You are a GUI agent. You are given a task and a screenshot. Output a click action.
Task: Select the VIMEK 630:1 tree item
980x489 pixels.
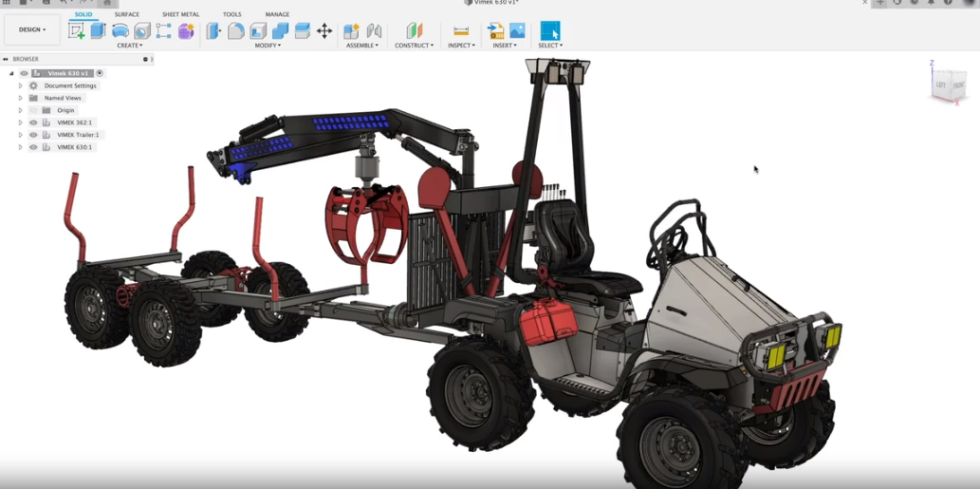(74, 147)
